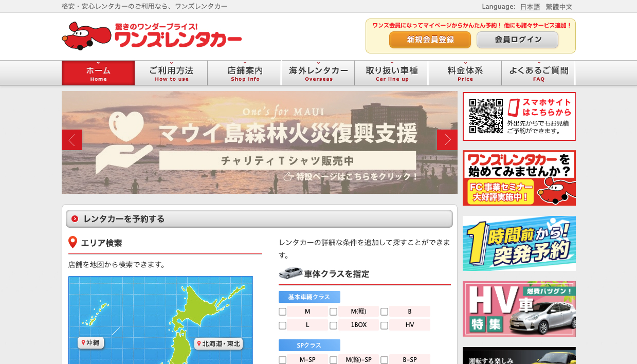
Task: Click the 新規会員登録 button
Action: tap(430, 40)
